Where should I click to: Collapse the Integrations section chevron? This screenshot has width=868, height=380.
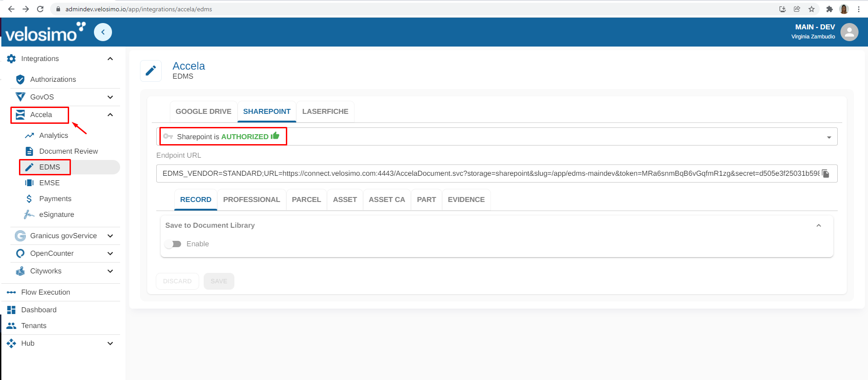point(110,59)
